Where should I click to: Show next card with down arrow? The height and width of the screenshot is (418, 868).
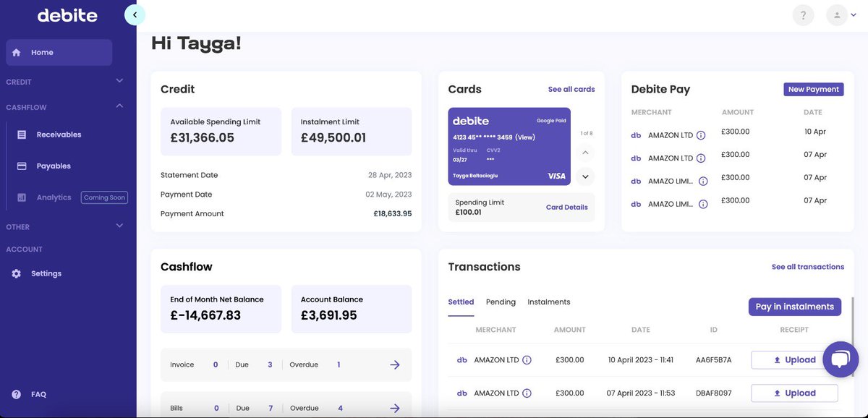point(586,176)
